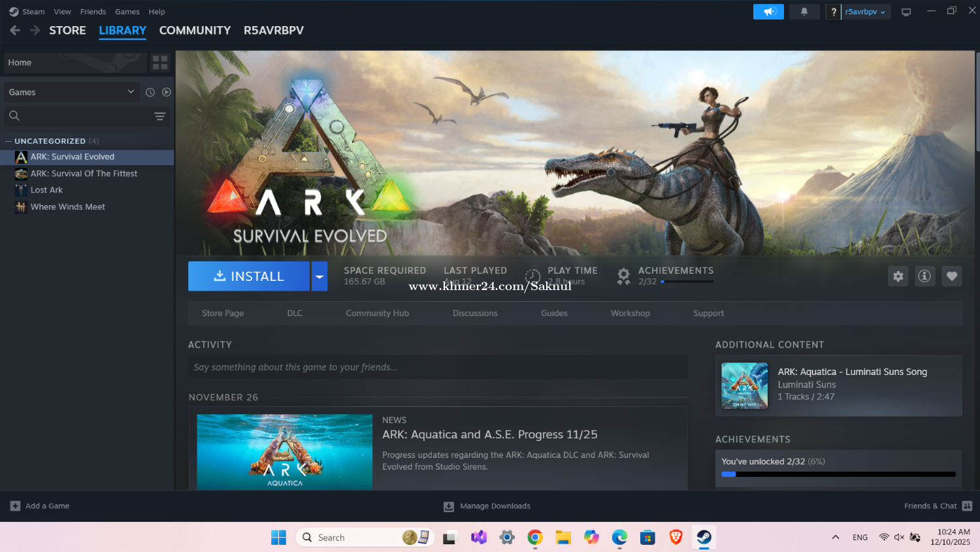Select Lost Ark in the game list
Screen dimensions: 980x552
46,190
